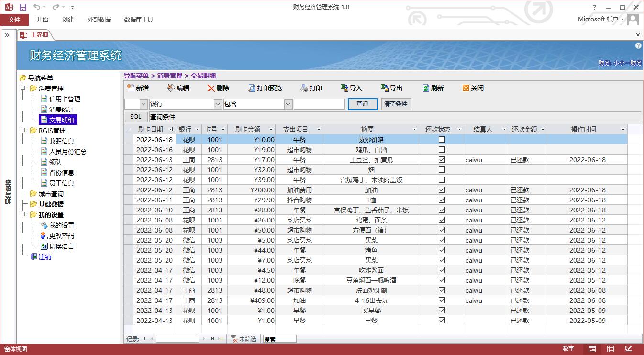
Task: Toggle 还款状态 checkbox for 鸡爪、白酒 row
Action: coord(442,150)
